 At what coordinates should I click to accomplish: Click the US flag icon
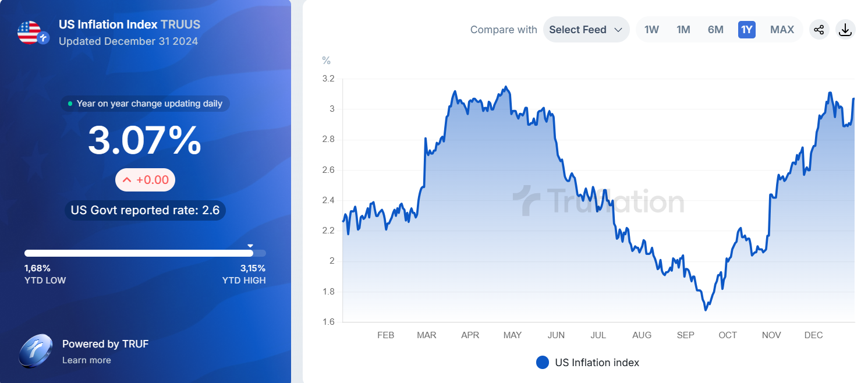(29, 33)
